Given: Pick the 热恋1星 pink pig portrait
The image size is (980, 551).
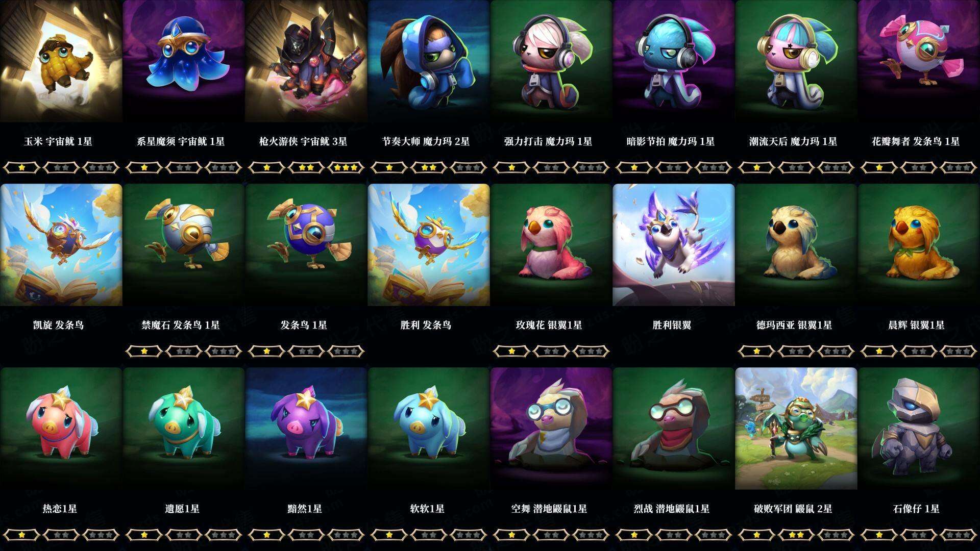Looking at the screenshot, I should (x=61, y=429).
